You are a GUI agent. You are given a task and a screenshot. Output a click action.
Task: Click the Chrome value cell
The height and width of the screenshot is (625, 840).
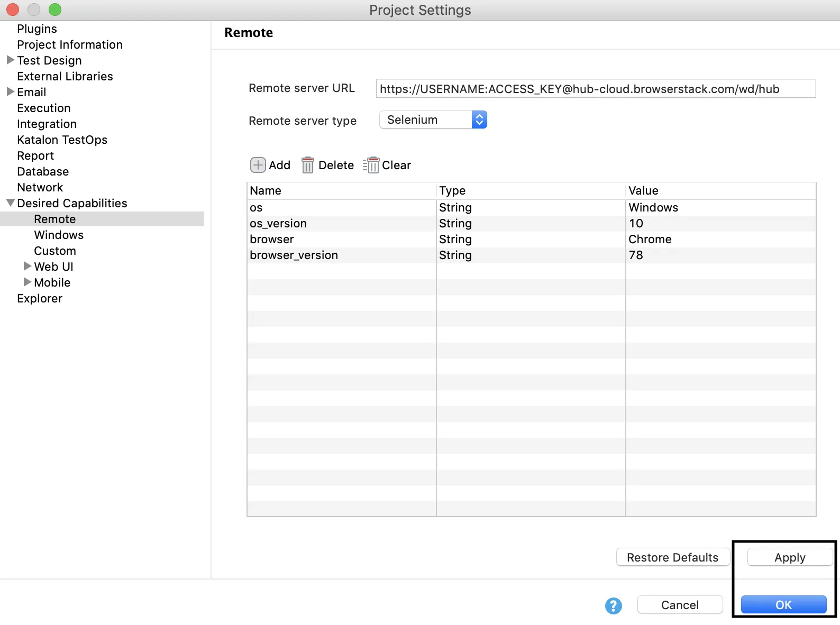tap(650, 240)
